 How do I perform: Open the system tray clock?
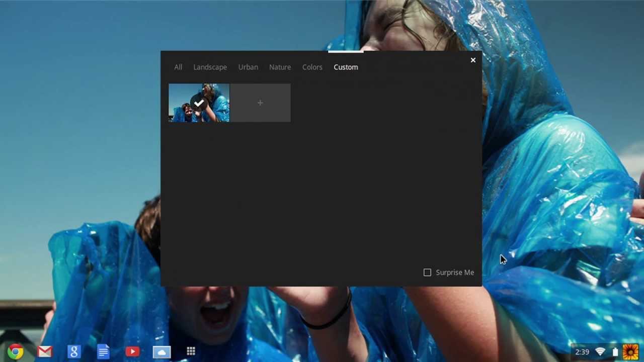click(582, 351)
